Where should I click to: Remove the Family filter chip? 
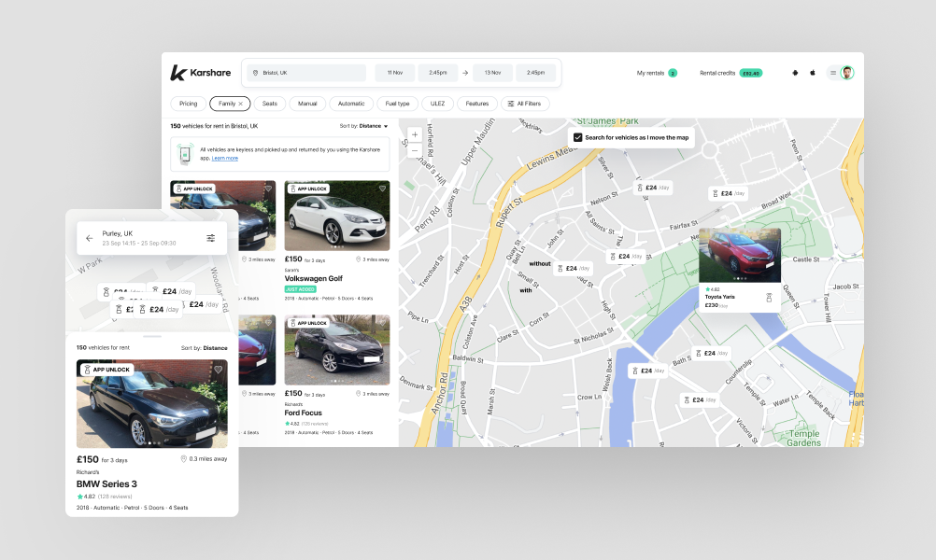click(241, 104)
